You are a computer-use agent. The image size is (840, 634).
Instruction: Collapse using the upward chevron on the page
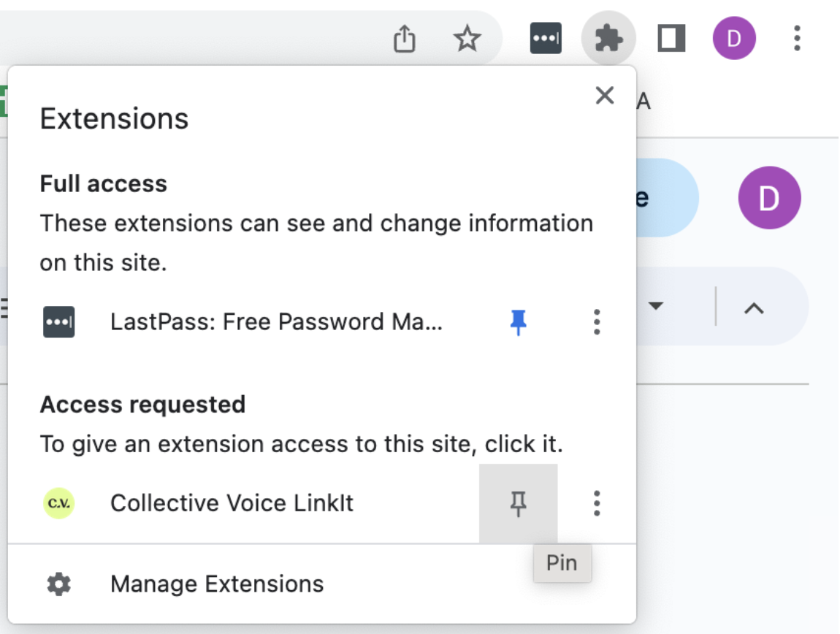point(753,308)
